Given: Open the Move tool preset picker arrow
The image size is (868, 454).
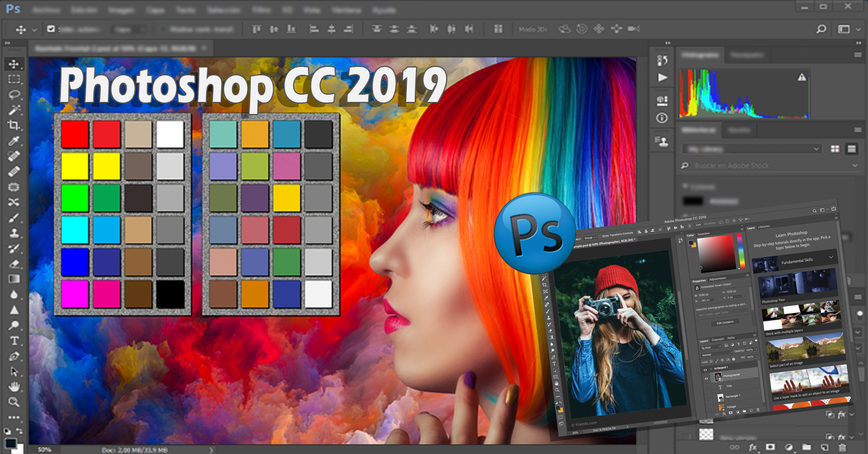Looking at the screenshot, I should pyautogui.click(x=34, y=30).
